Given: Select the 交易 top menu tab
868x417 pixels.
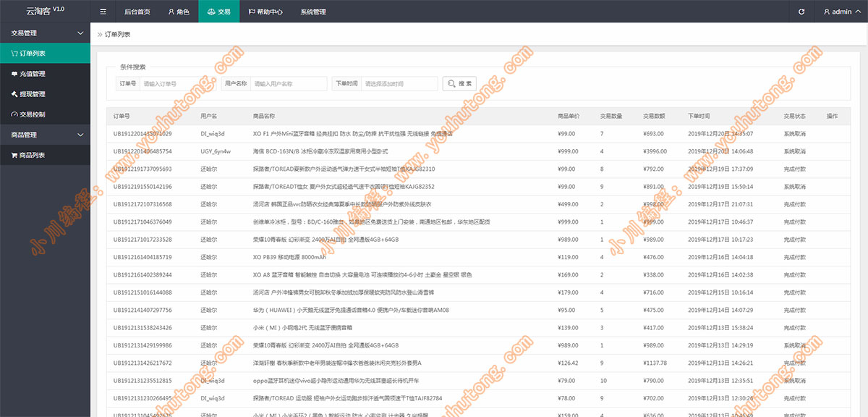Looking at the screenshot, I should 218,12.
